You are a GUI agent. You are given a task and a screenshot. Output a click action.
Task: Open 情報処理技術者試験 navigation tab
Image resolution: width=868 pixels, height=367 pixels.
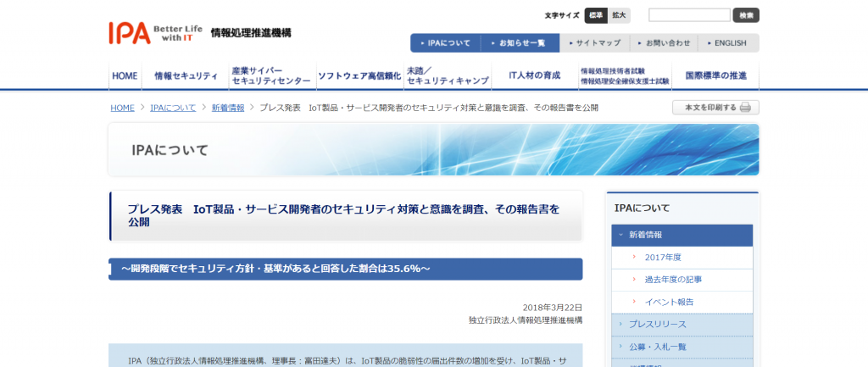tap(625, 75)
